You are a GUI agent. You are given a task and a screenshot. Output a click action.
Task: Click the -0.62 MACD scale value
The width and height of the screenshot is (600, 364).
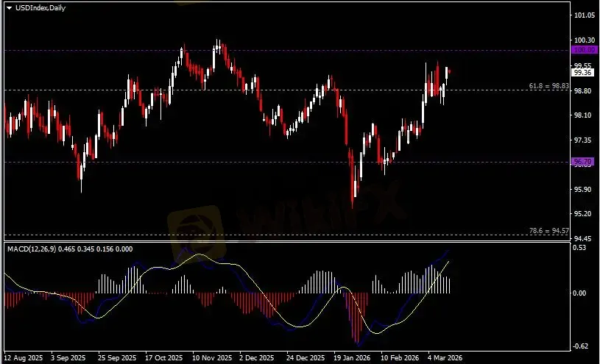click(579, 346)
